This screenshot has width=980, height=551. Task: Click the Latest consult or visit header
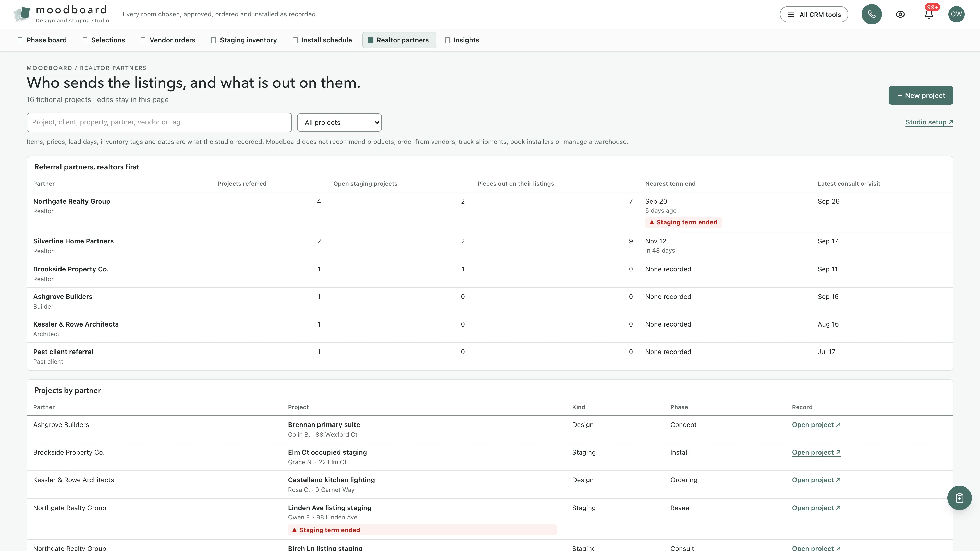coord(849,184)
